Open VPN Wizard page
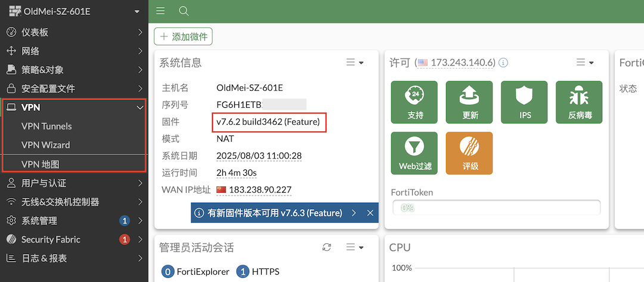This screenshot has height=282, width=644. (x=45, y=145)
